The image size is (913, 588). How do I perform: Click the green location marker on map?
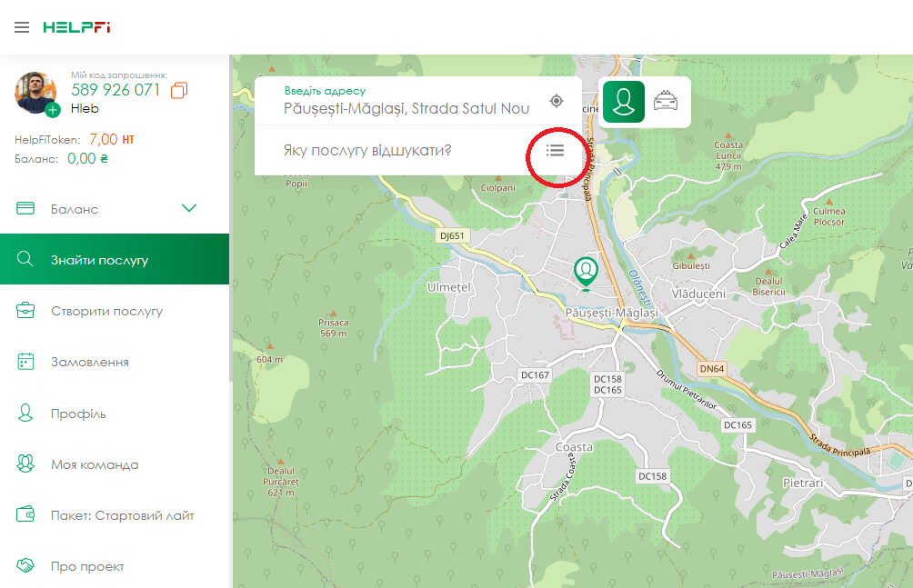tap(586, 272)
